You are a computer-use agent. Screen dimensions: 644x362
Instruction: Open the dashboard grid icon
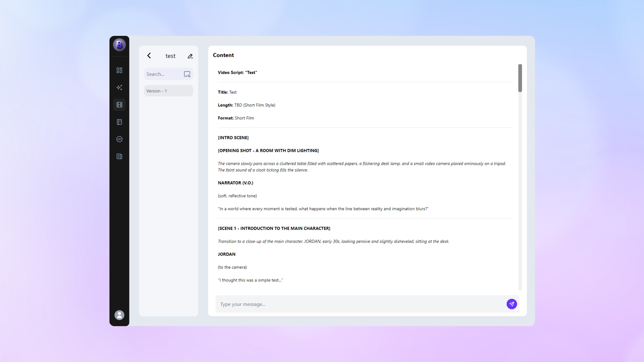[x=119, y=70]
